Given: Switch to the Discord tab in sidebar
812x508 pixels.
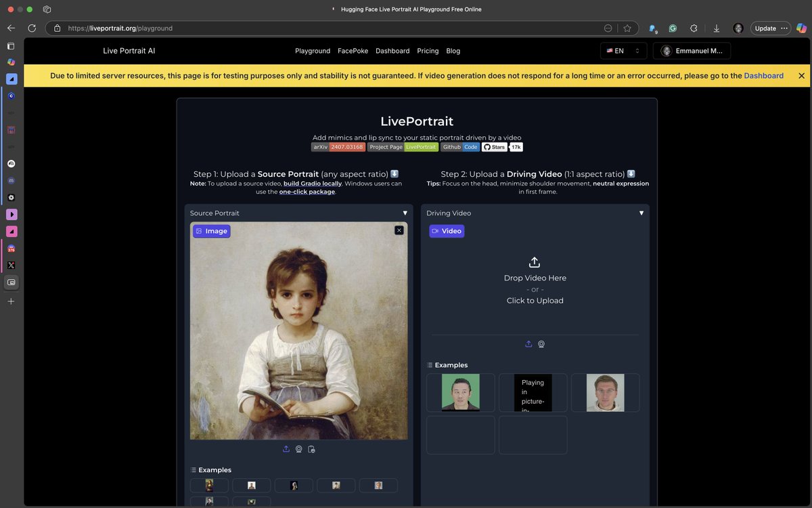Looking at the screenshot, I should point(11,181).
